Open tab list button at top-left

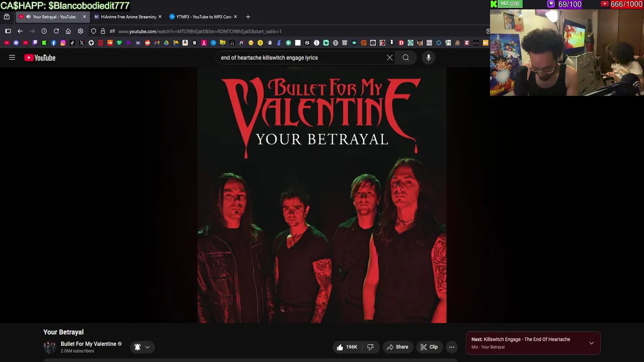[7, 17]
